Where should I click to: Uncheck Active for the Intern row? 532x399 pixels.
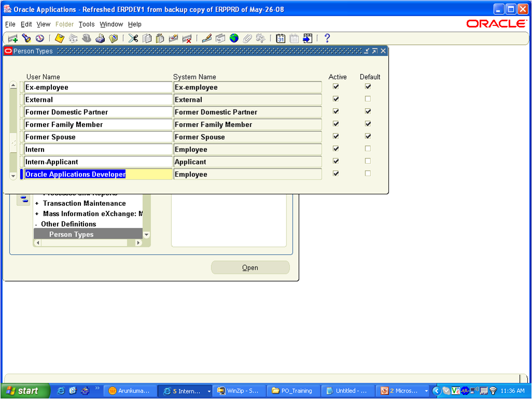(x=335, y=149)
